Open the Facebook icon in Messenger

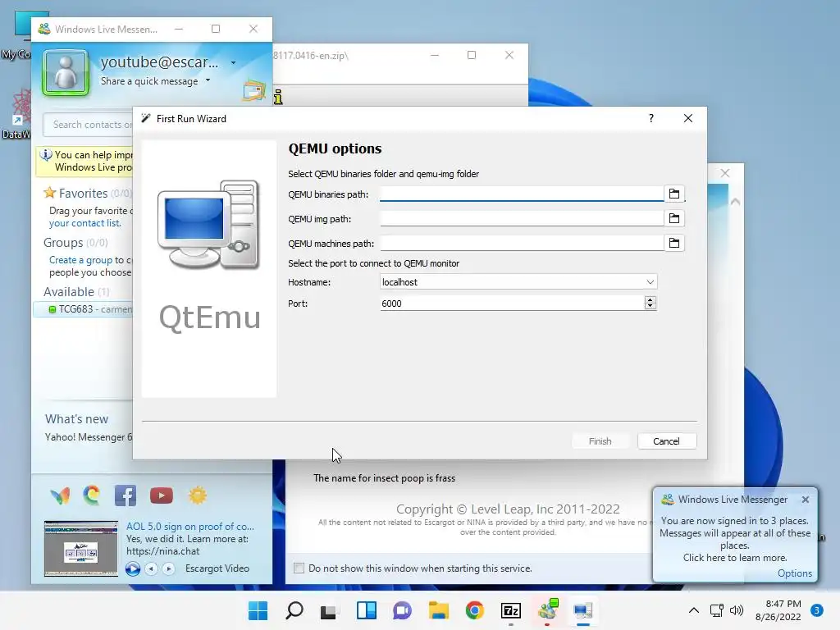tap(126, 495)
